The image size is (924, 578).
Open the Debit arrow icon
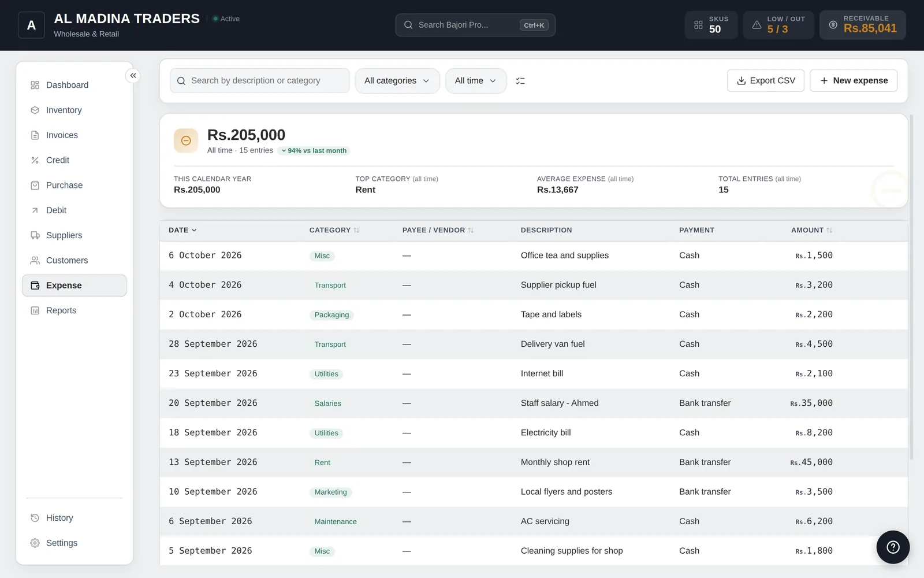click(35, 210)
